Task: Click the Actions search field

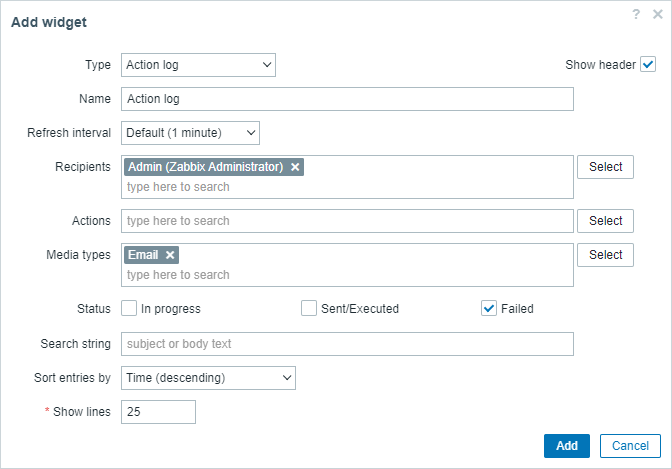Action: [x=347, y=221]
